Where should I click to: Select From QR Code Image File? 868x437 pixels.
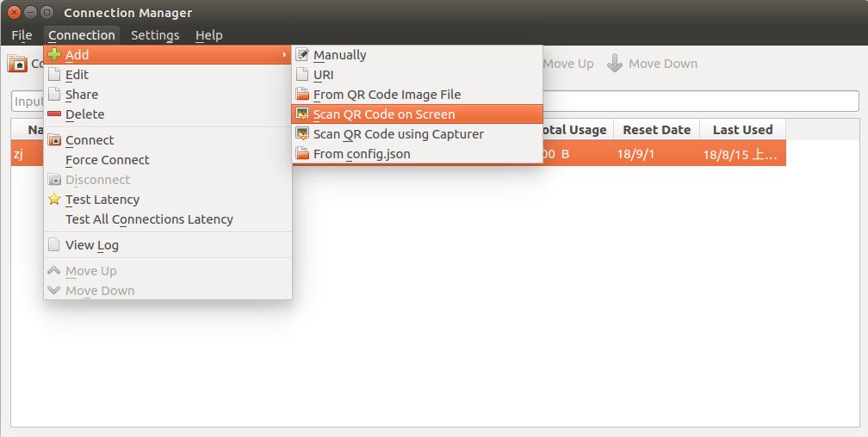pyautogui.click(x=387, y=95)
